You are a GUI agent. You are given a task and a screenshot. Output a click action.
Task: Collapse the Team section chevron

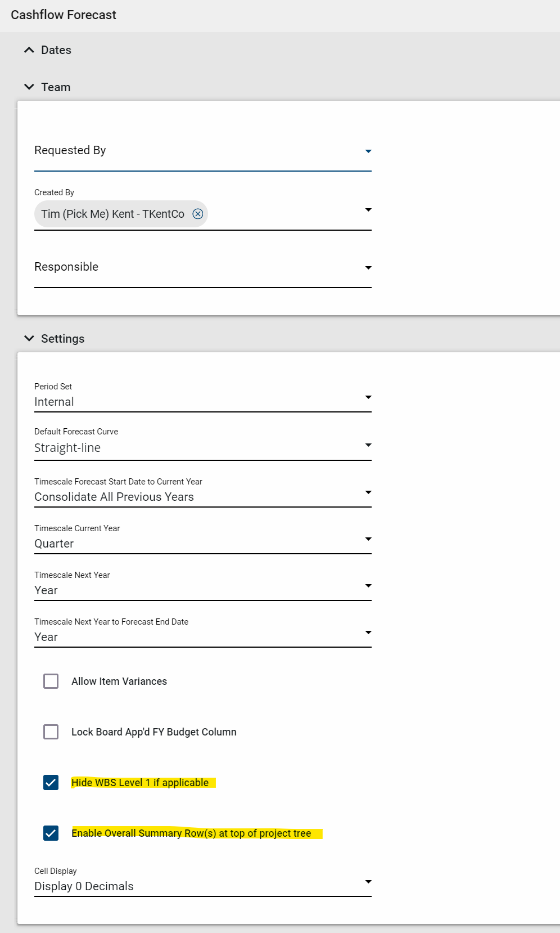coord(29,87)
